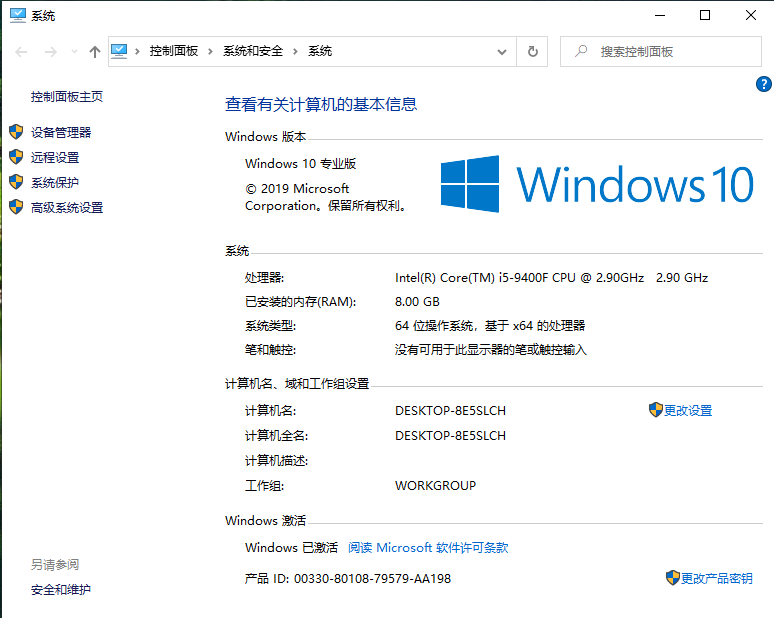Expand chevron after 系统和安全 in breadcrumb

(x=296, y=51)
